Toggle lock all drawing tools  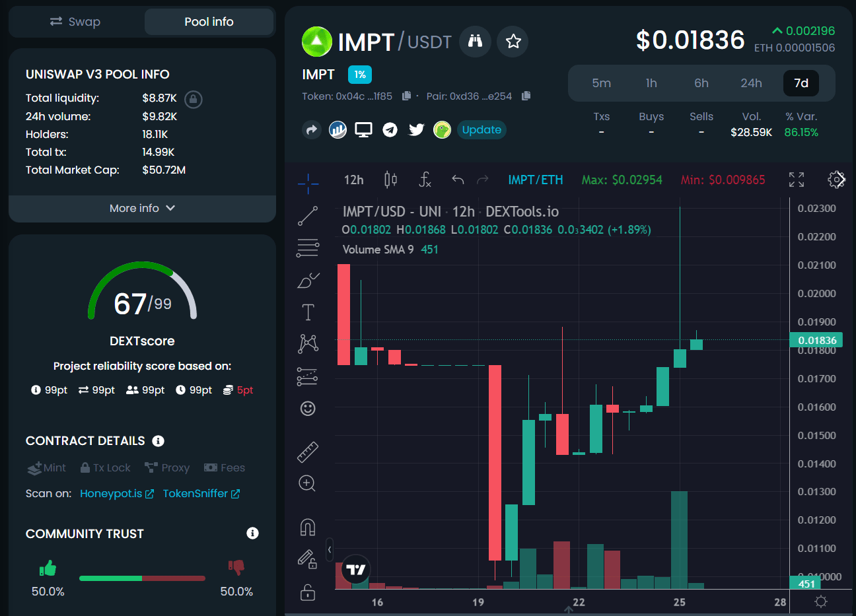(308, 592)
